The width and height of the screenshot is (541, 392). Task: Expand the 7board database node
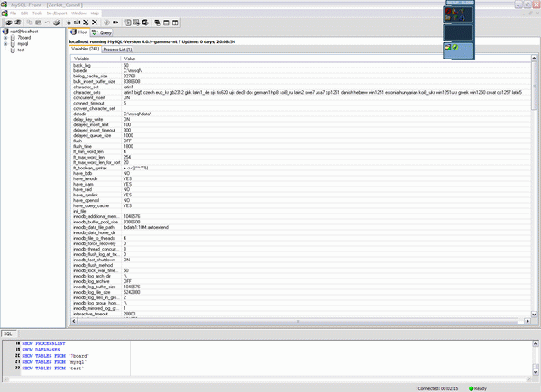click(x=5, y=38)
